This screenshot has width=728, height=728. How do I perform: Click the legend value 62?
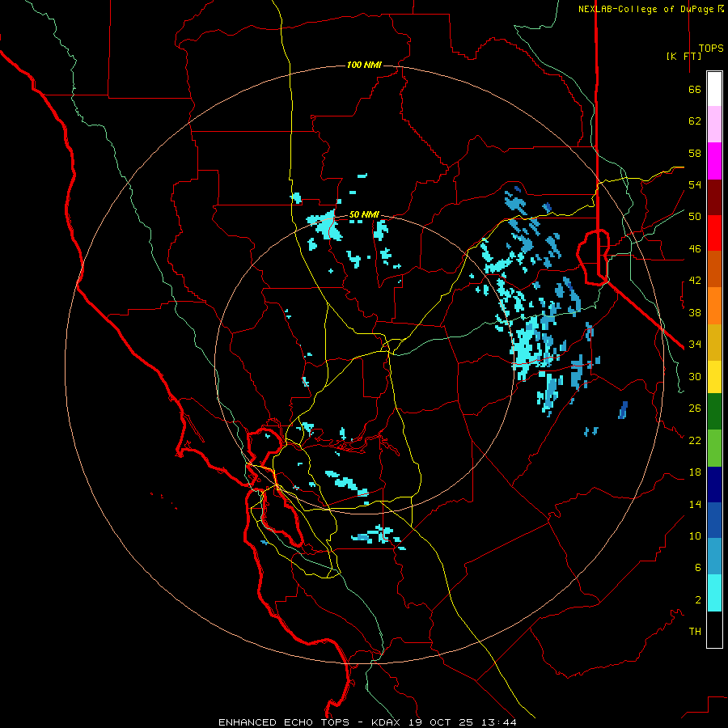695,121
